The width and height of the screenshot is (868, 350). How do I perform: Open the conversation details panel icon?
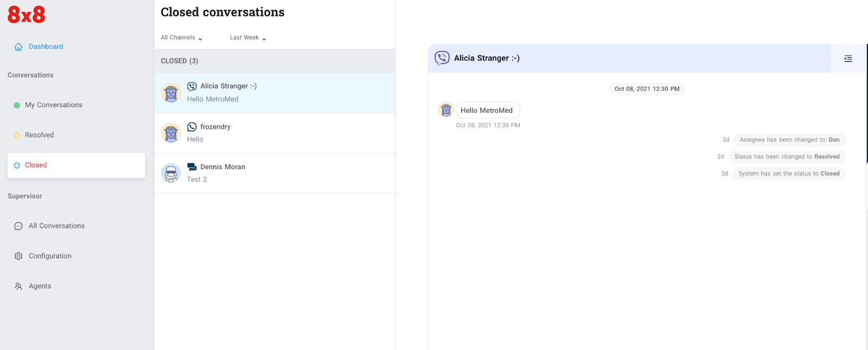[x=848, y=59]
